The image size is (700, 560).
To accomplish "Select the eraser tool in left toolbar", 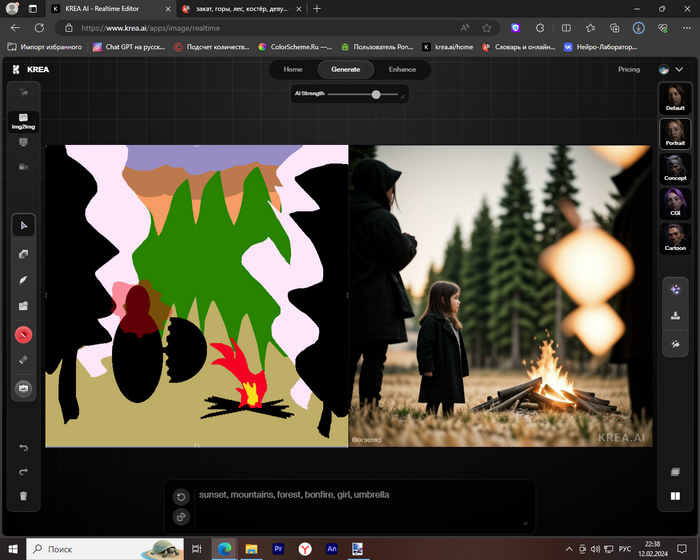I will click(x=24, y=360).
